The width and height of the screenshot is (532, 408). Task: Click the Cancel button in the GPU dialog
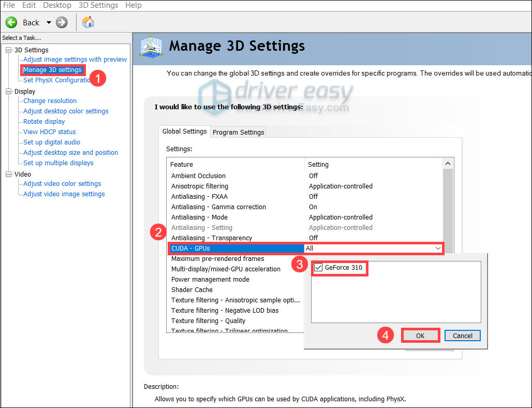pyautogui.click(x=462, y=335)
